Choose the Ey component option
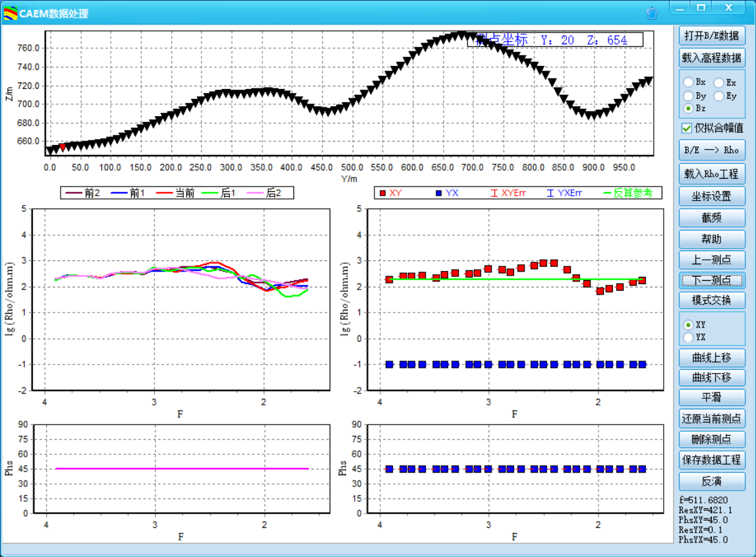This screenshot has width=756, height=557. click(718, 96)
